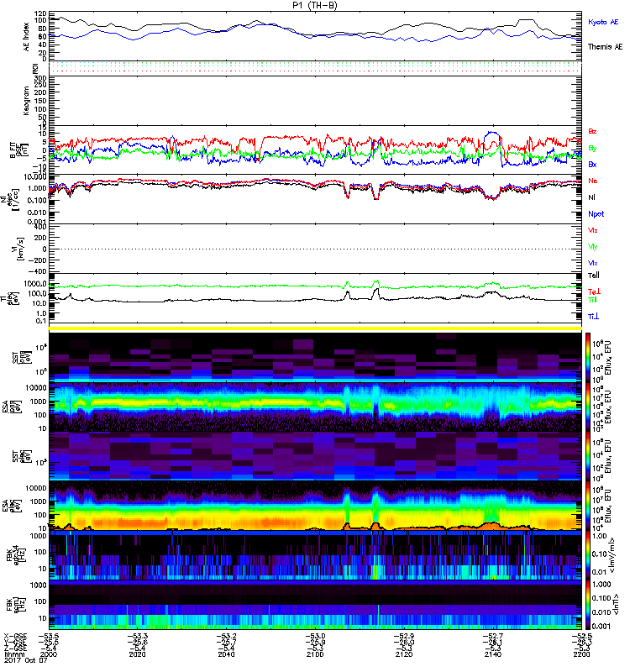Viewport: 630px width, 672px height.
Task: Click the hhmm row label
Action: tap(14, 654)
